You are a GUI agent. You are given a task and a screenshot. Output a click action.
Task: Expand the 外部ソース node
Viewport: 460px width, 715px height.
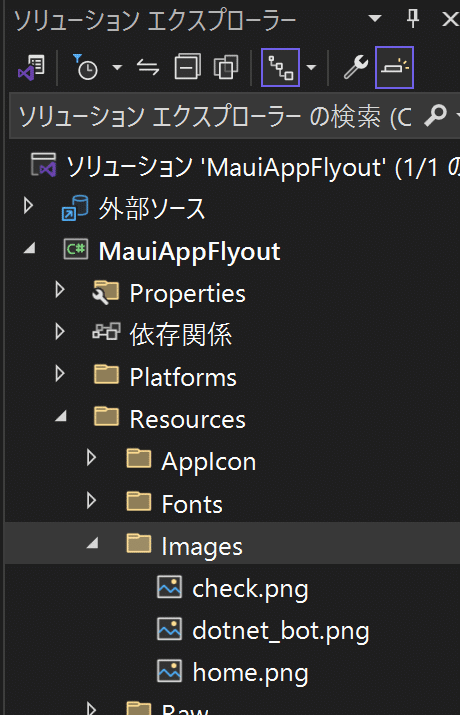click(28, 206)
